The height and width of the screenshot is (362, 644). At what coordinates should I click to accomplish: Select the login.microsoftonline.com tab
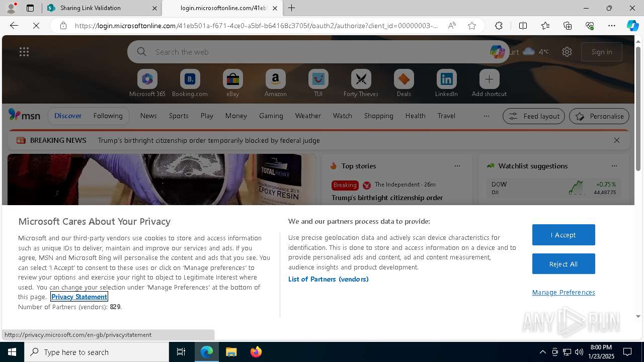pyautogui.click(x=222, y=8)
